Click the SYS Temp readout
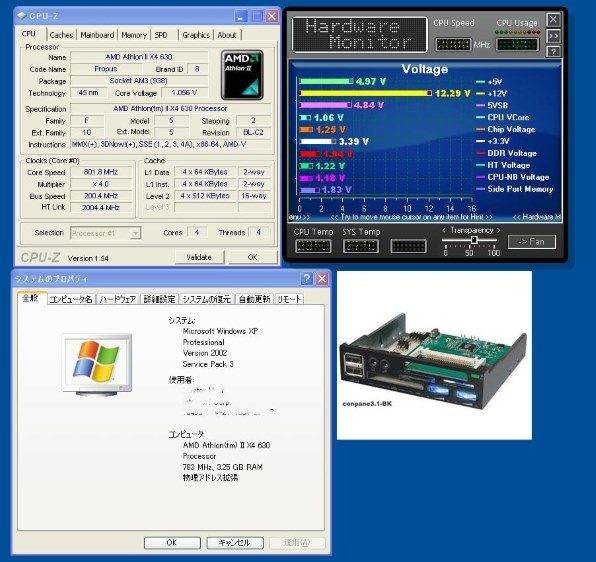The height and width of the screenshot is (562, 596). 360,246
